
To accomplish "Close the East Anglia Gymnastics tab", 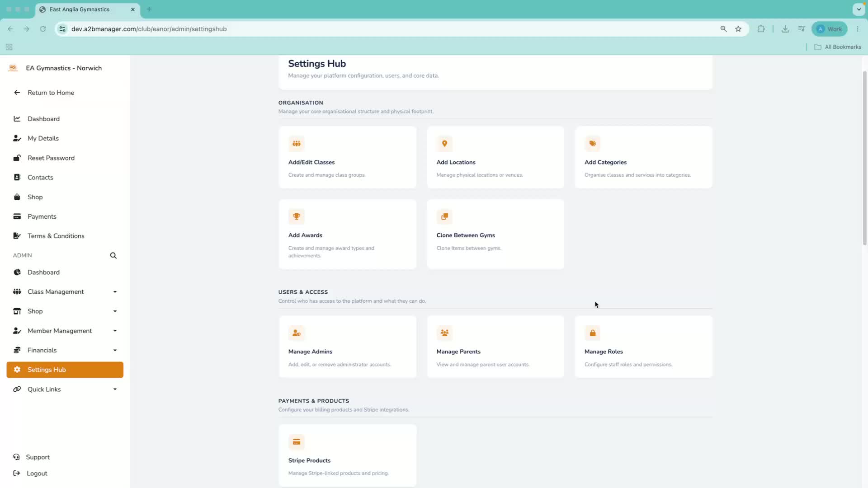I will pyautogui.click(x=133, y=9).
